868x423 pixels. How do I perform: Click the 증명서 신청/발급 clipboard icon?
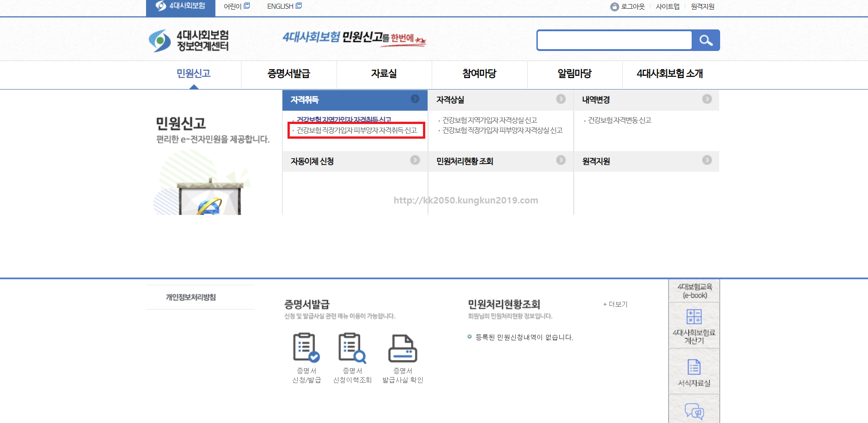pos(306,348)
